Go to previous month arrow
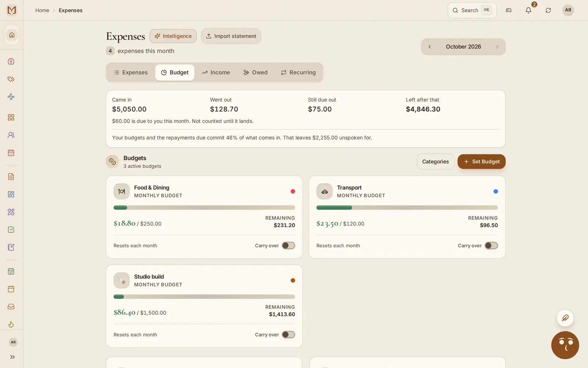Screen dimensions: 588x368 pos(430,47)
